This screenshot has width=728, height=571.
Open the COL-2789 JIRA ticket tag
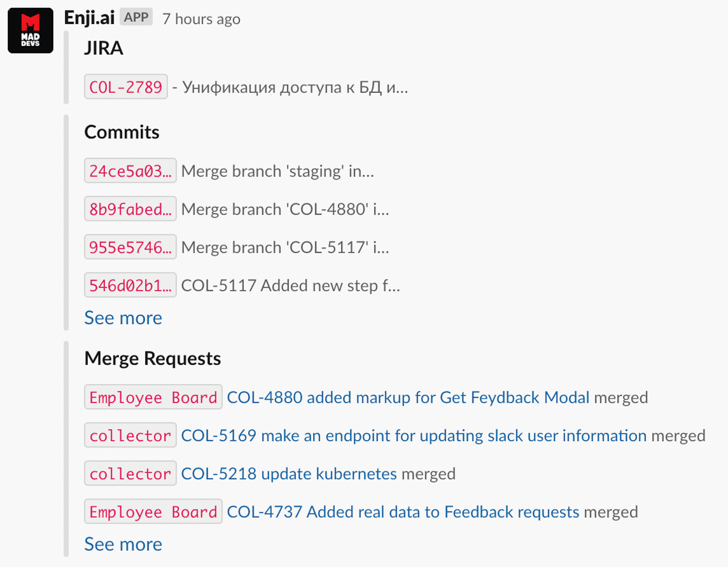pyautogui.click(x=126, y=87)
